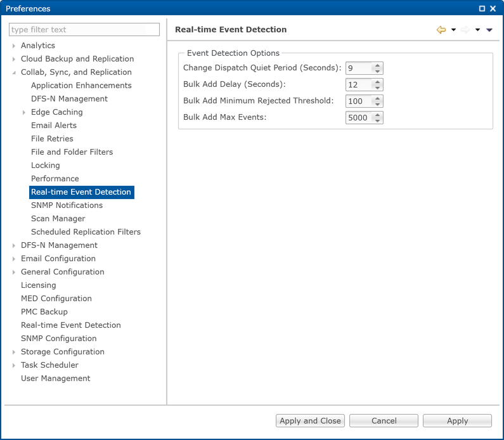Open SNMP Notifications page
The width and height of the screenshot is (504, 440).
click(67, 205)
